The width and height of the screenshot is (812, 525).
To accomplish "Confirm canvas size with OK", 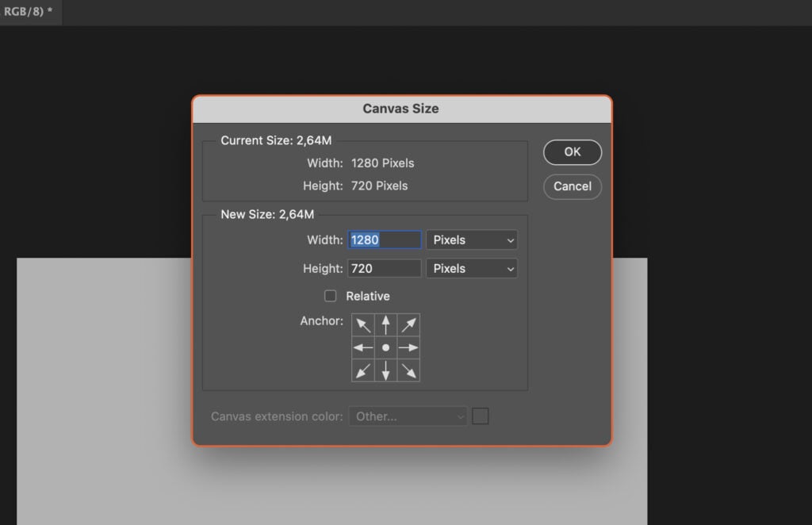I will click(x=572, y=152).
